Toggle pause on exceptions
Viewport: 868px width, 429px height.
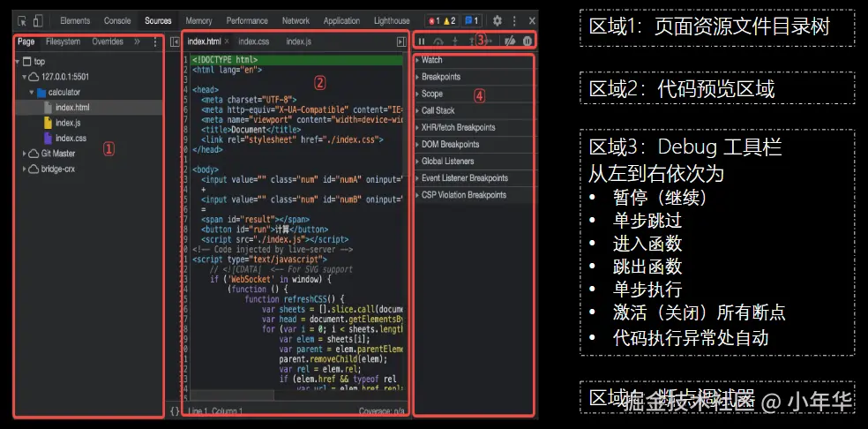coord(528,41)
